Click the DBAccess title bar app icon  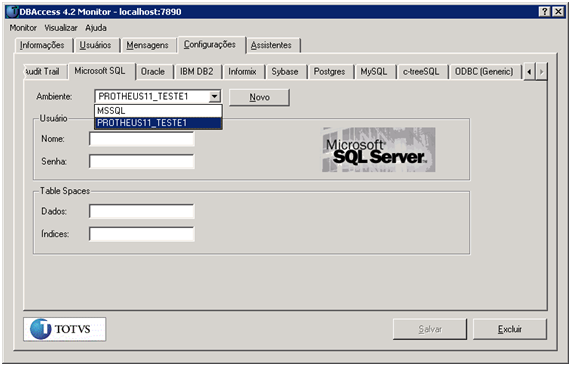tap(13, 12)
